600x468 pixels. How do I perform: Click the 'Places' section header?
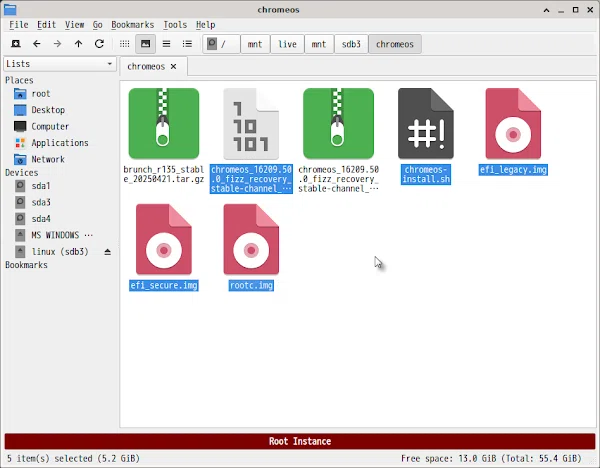19,80
